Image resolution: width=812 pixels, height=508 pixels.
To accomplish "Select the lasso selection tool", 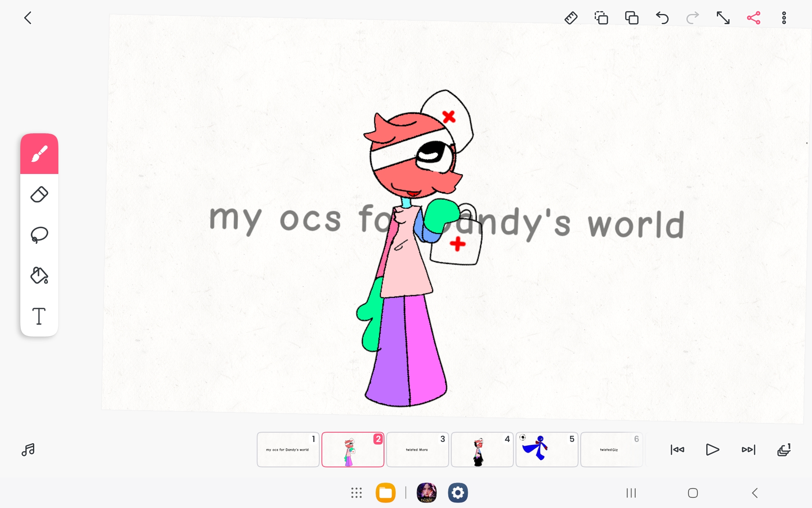I will click(x=39, y=235).
